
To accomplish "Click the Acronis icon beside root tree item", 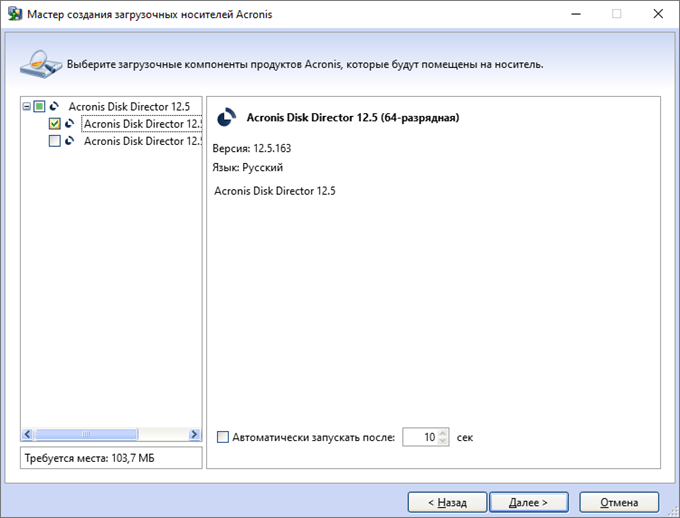I will [54, 106].
